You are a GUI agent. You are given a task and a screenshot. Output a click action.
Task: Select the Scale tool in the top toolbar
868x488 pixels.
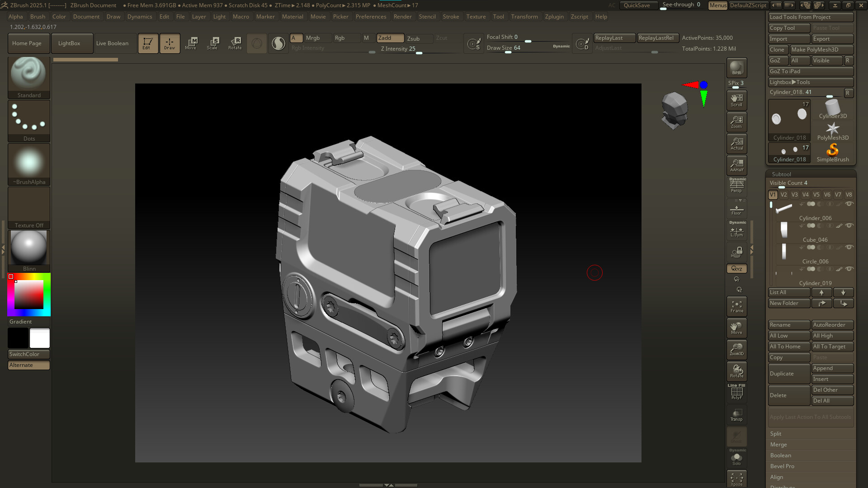tap(212, 43)
